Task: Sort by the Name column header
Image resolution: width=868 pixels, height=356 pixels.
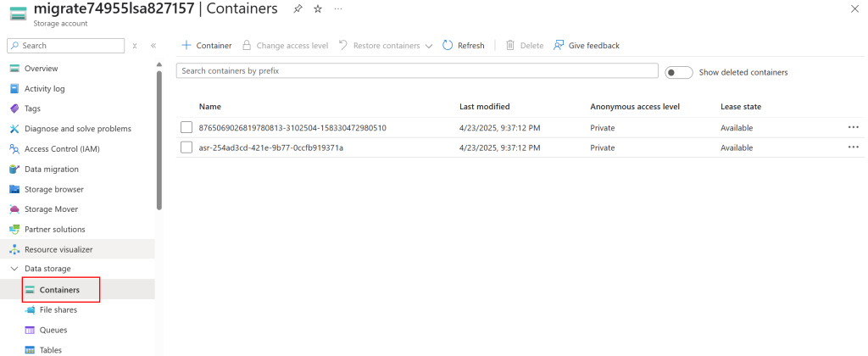Action: 210,106
